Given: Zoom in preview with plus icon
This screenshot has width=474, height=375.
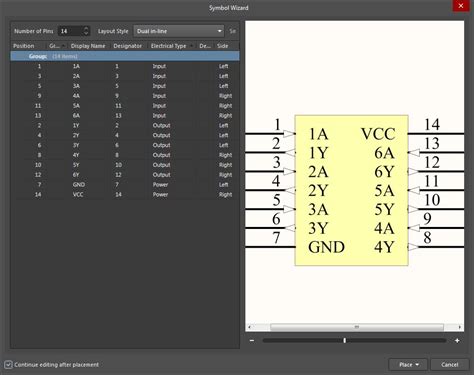Looking at the screenshot, I should (457, 340).
